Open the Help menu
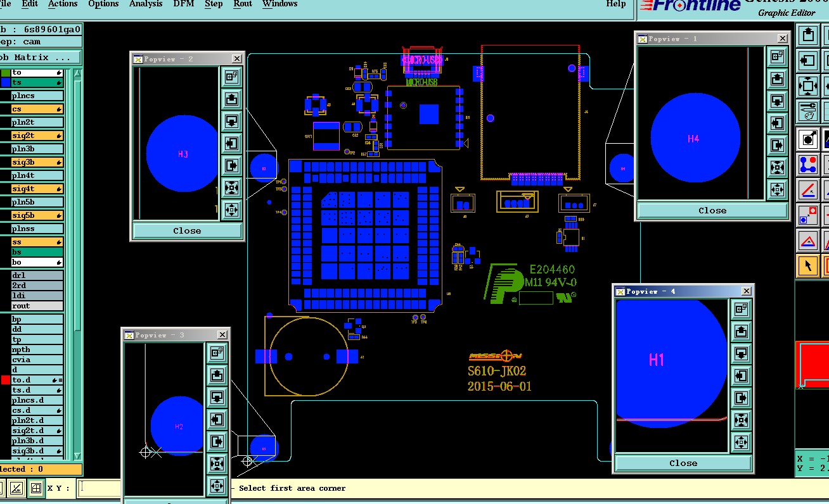The image size is (829, 504). (x=616, y=4)
